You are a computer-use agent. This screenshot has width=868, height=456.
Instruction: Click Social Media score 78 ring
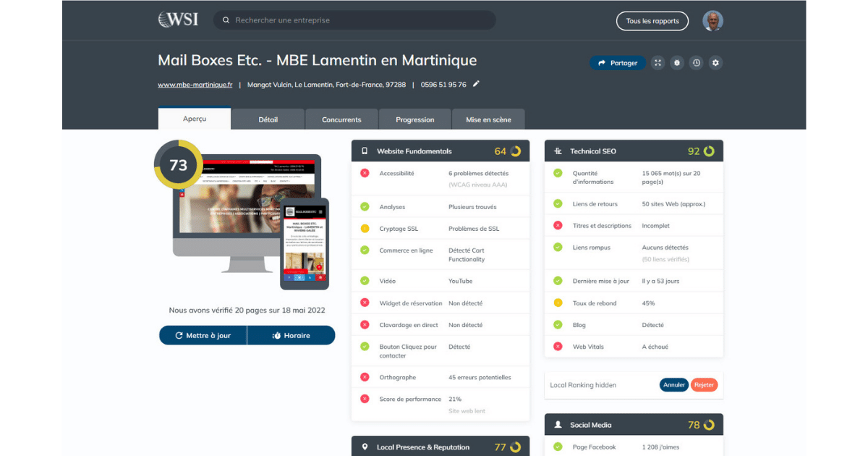pos(709,425)
